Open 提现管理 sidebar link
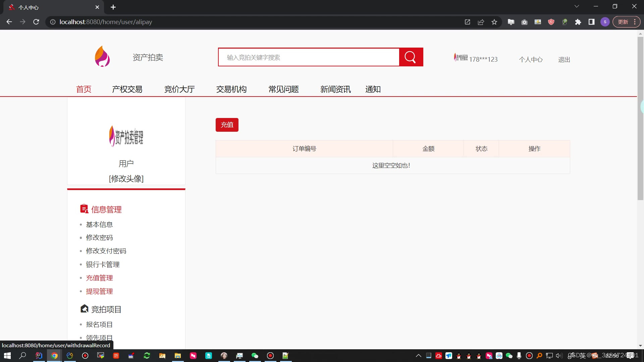Image resolution: width=644 pixels, height=362 pixels. [99, 291]
